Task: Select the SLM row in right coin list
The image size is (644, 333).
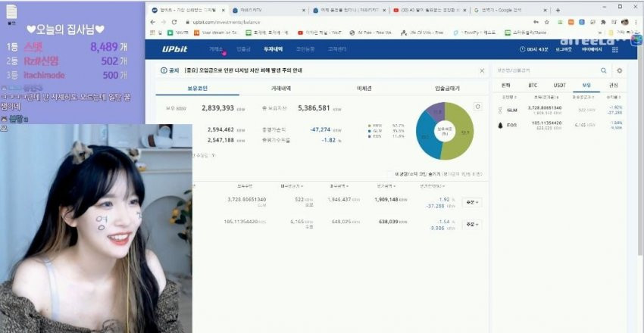Action: tap(560, 110)
